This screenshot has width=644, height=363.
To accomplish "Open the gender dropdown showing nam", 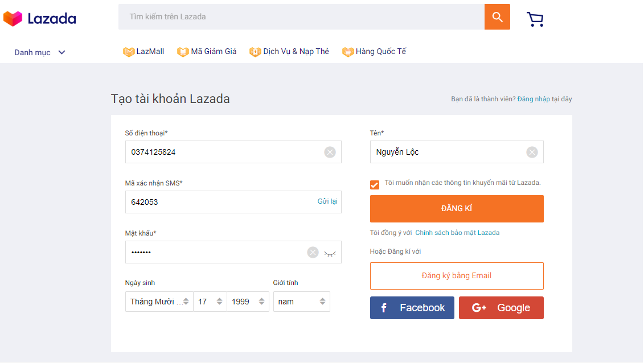I will 301,302.
